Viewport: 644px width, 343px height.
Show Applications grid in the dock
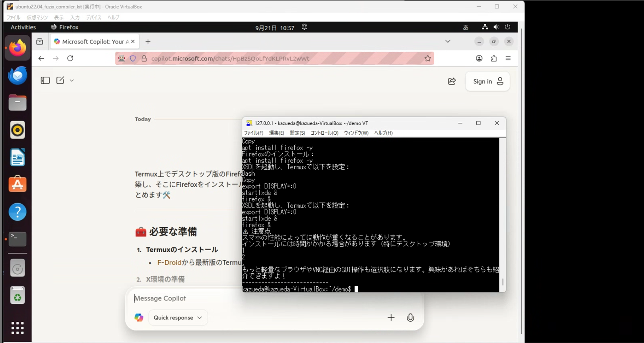click(17, 328)
